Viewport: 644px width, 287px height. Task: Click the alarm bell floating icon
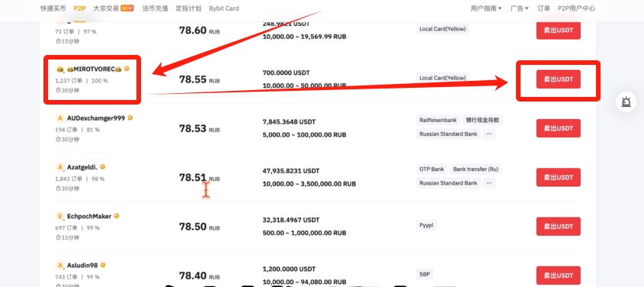click(626, 102)
